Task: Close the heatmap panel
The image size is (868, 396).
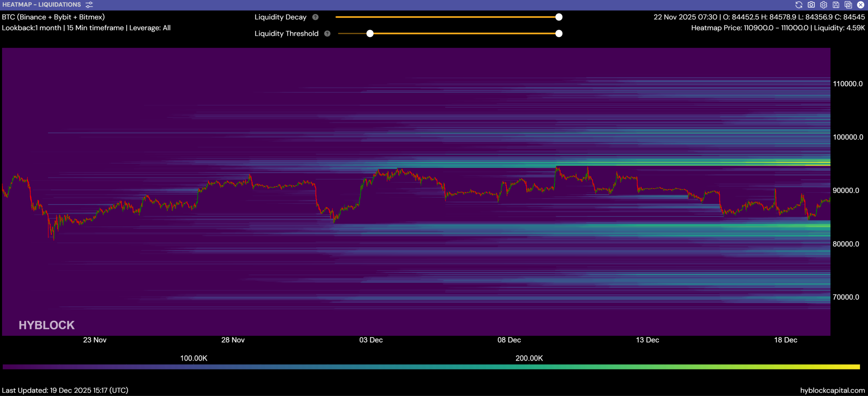Action: coord(861,5)
